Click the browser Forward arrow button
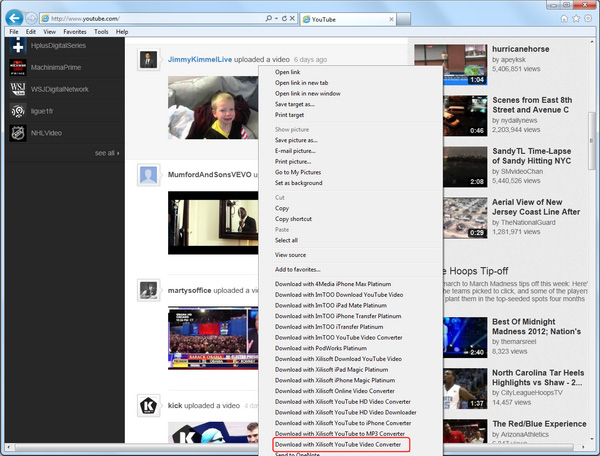This screenshot has height=456, width=600. coord(31,18)
